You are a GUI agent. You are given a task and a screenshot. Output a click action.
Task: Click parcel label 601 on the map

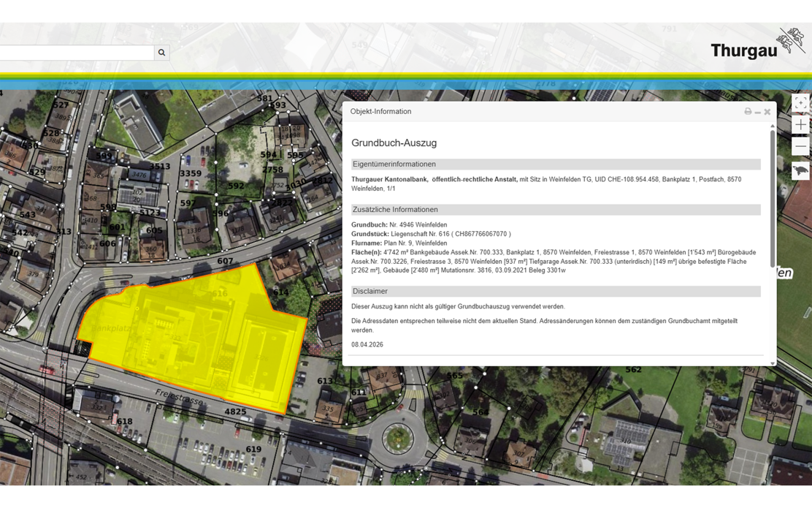click(x=117, y=227)
